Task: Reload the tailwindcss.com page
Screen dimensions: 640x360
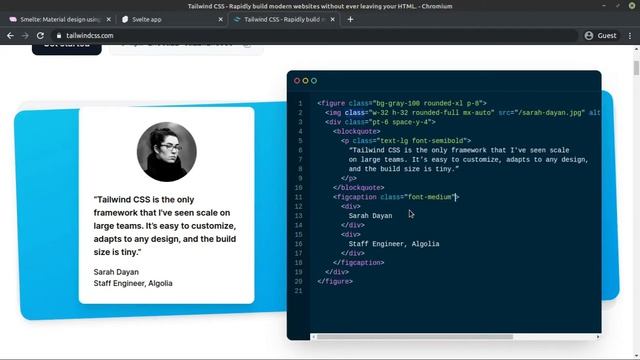Action: [40, 36]
